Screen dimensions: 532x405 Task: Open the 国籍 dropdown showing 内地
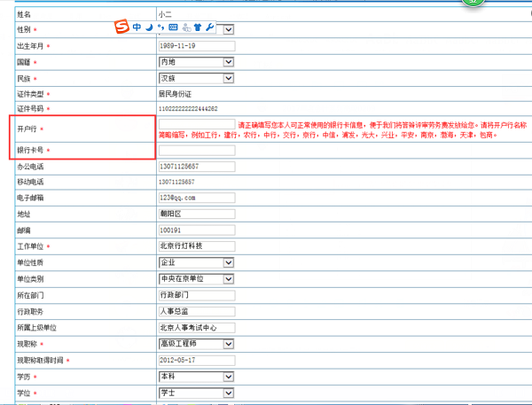point(228,62)
